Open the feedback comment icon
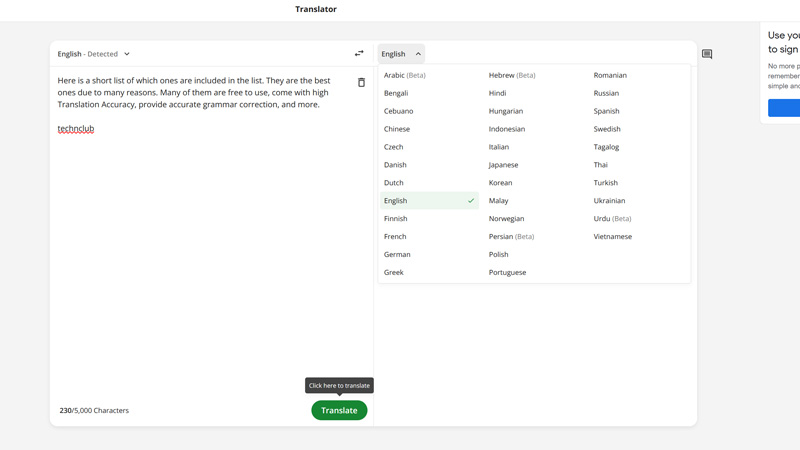This screenshot has height=450, width=800. [707, 54]
